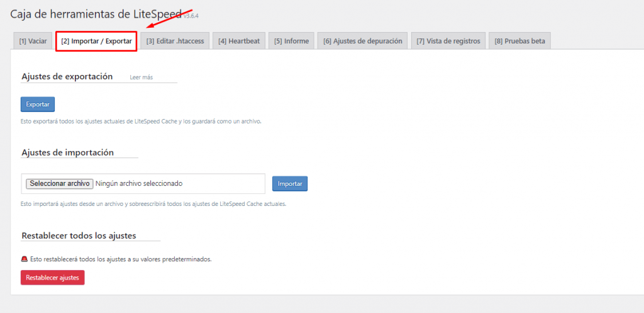Open the [1] Vaciar tab
This screenshot has height=313, width=644.
[x=33, y=41]
